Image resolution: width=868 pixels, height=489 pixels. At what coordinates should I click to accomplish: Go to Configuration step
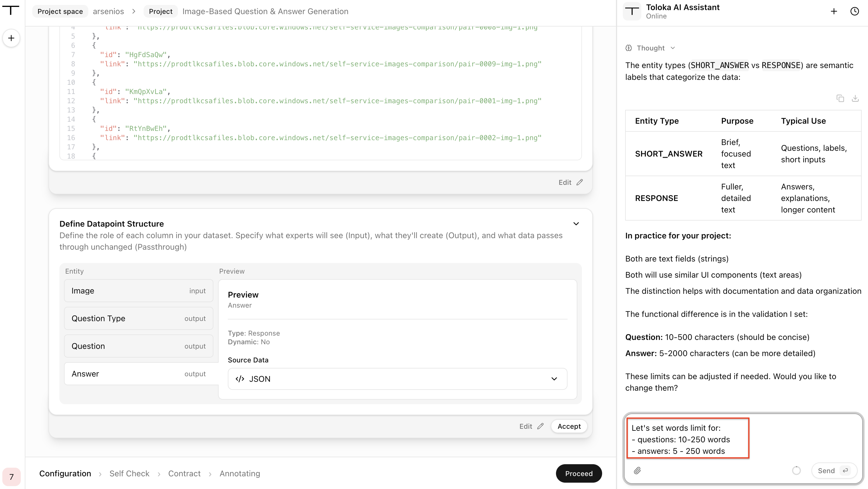pos(65,473)
